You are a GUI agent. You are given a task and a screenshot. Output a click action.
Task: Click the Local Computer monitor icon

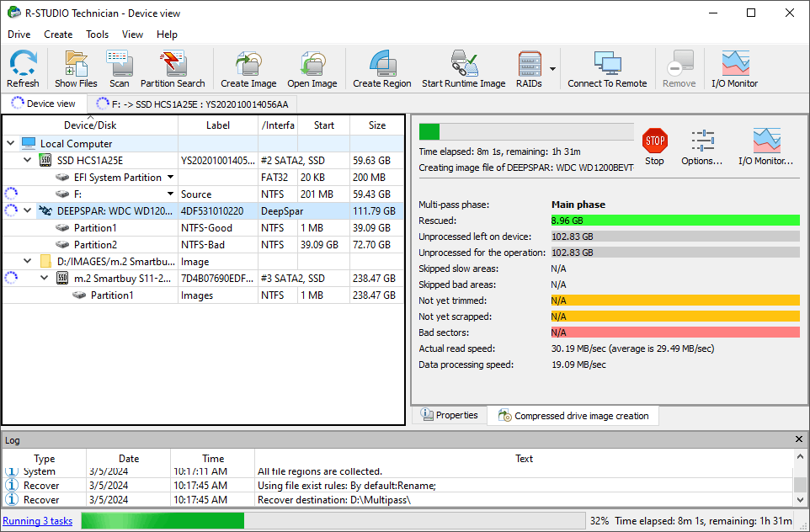tap(29, 143)
